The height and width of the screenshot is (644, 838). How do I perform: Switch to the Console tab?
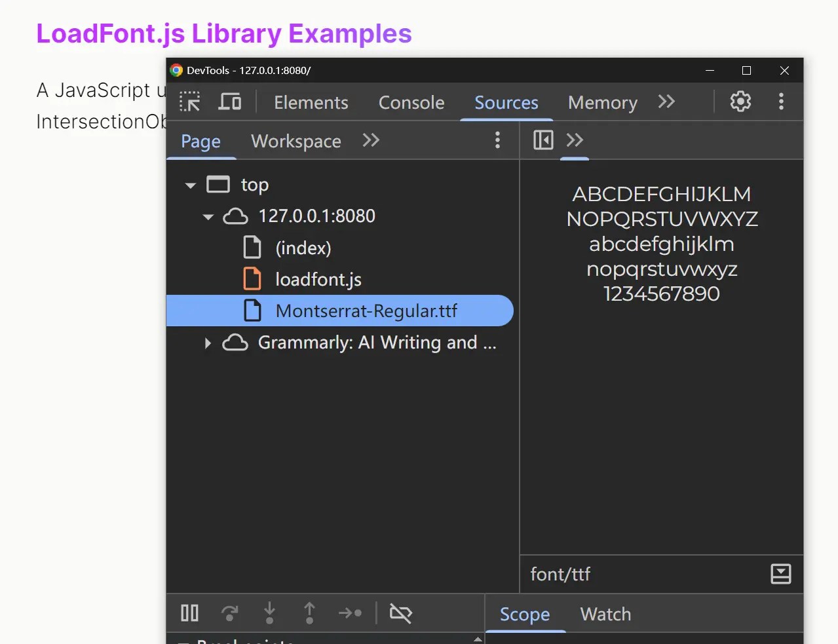point(411,102)
